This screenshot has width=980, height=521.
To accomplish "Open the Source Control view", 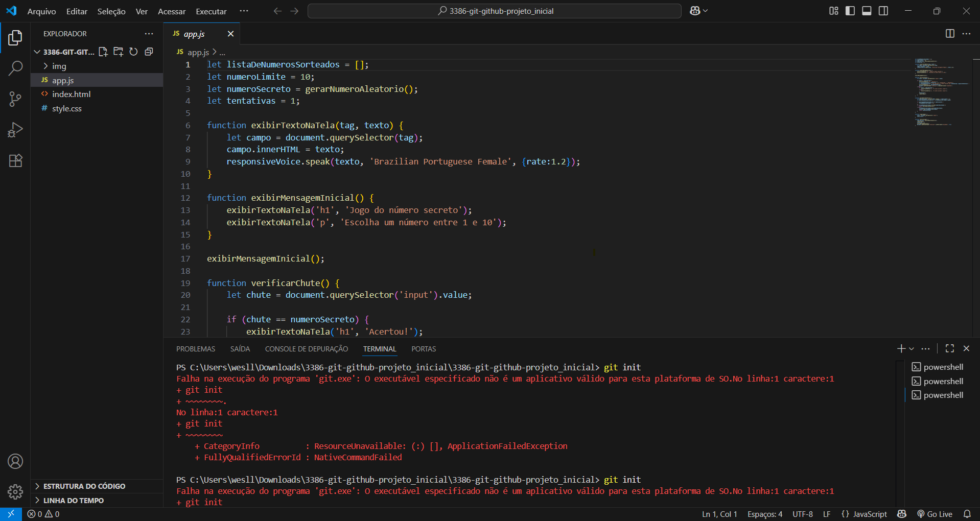I will coord(15,99).
